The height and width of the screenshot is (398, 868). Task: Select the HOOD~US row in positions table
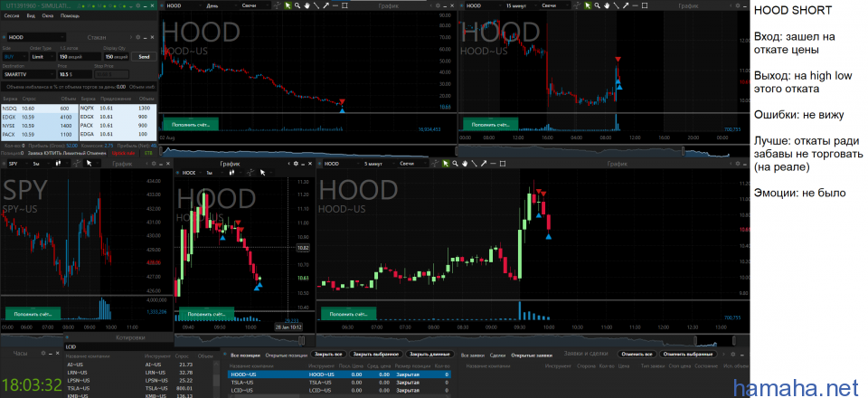pos(339,374)
